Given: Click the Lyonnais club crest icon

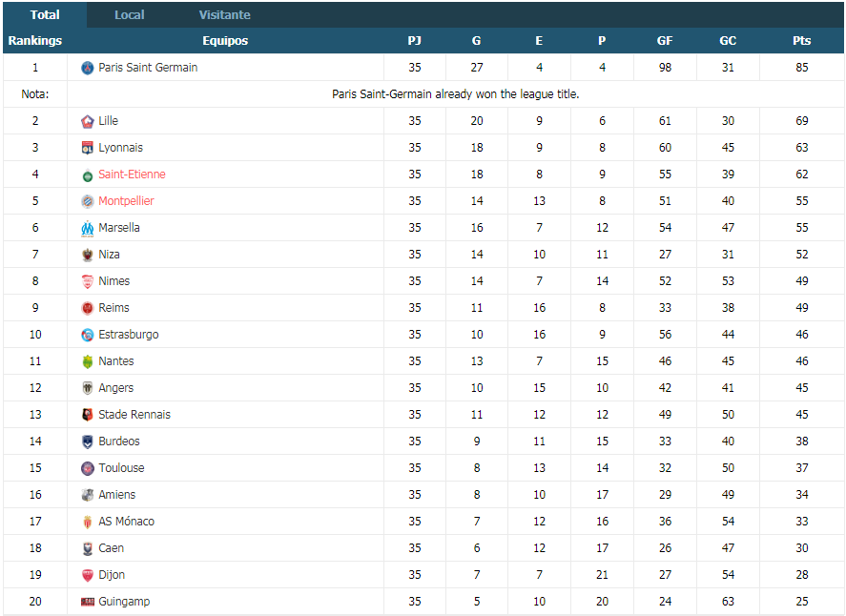Looking at the screenshot, I should (x=88, y=148).
